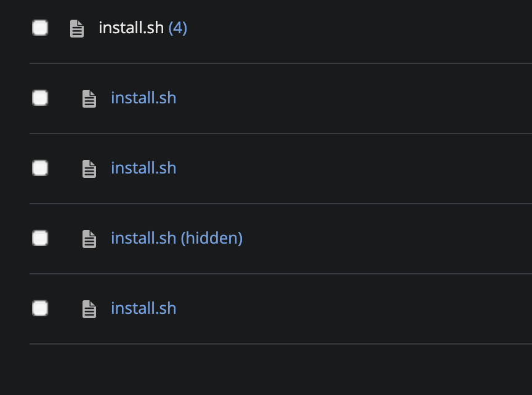This screenshot has width=532, height=395.
Task: Tick the checkbox of the install.sh just above the hidden one
Action: (x=40, y=168)
